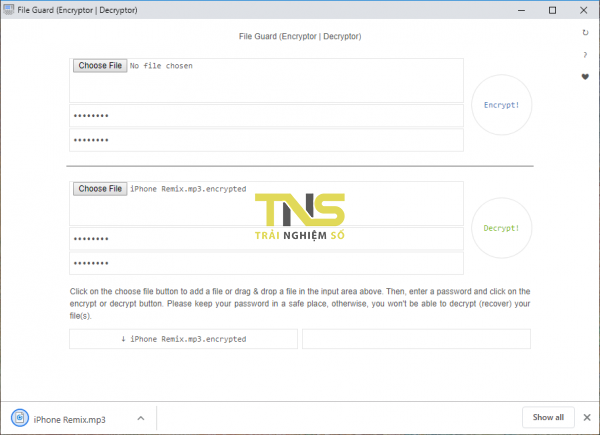Open the iPhone Remix.mp3 item in the downloads bar

point(70,420)
